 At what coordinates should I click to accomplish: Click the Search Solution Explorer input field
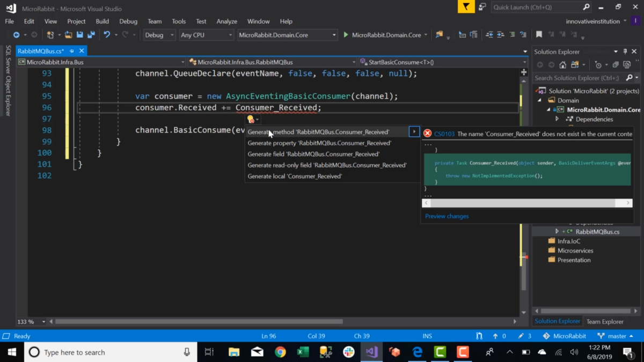coord(579,78)
